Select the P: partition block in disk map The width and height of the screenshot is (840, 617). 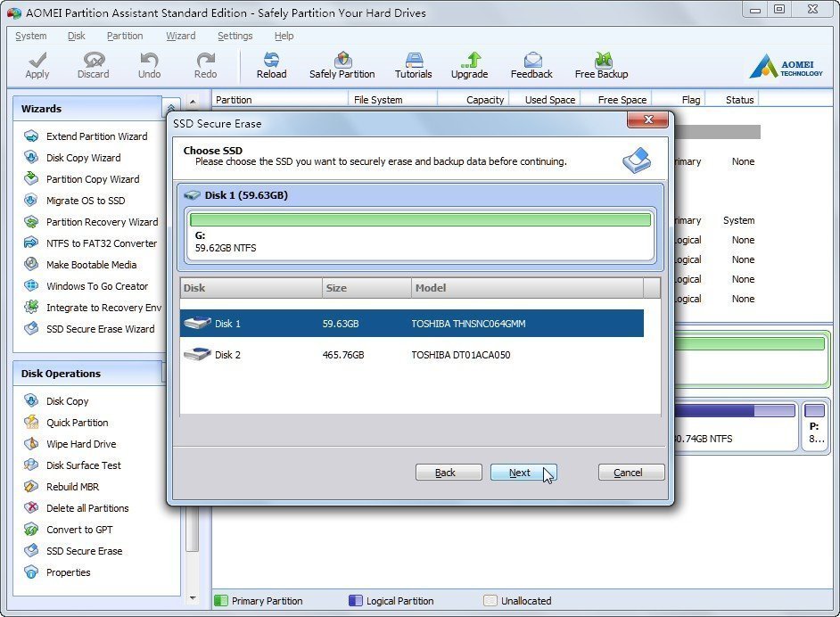[x=814, y=425]
